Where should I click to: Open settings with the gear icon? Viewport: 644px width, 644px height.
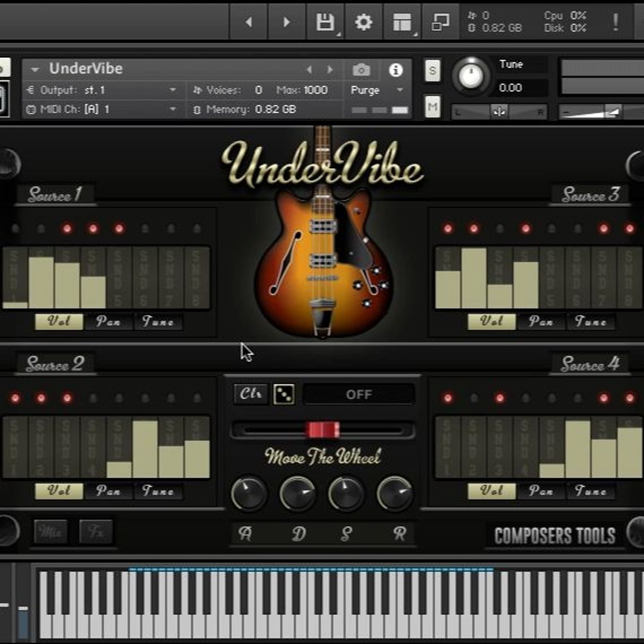click(363, 23)
